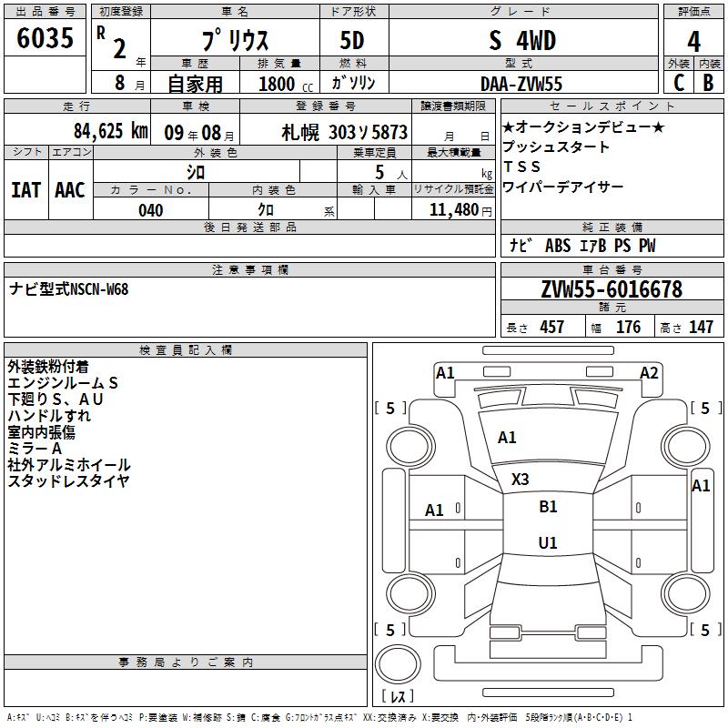The height and width of the screenshot is (728, 728).
Task: Click the color number 040
Action: 151,210
